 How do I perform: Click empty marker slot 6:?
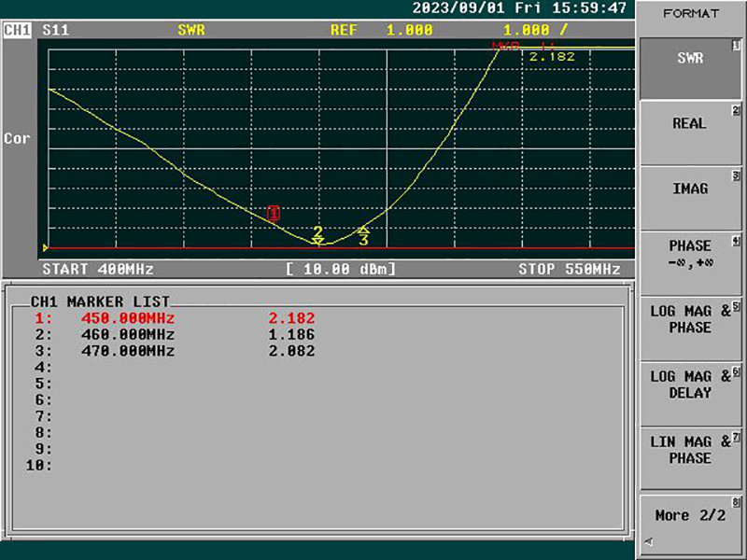pos(43,400)
